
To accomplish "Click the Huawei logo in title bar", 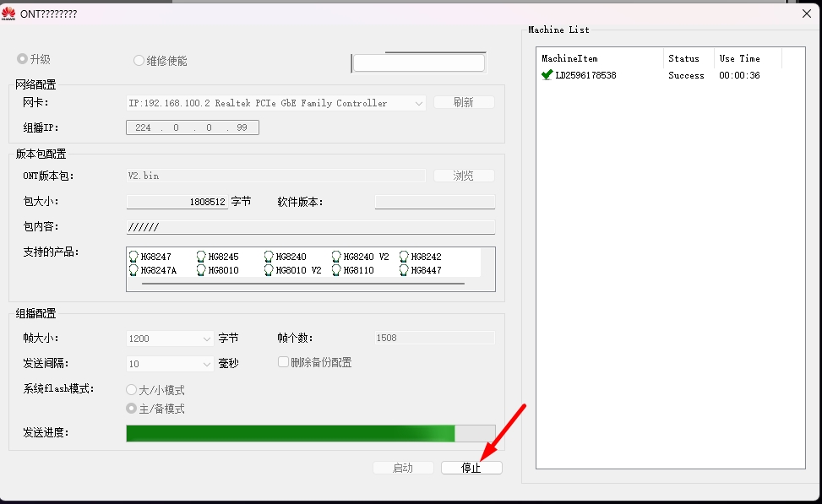I will tap(8, 13).
